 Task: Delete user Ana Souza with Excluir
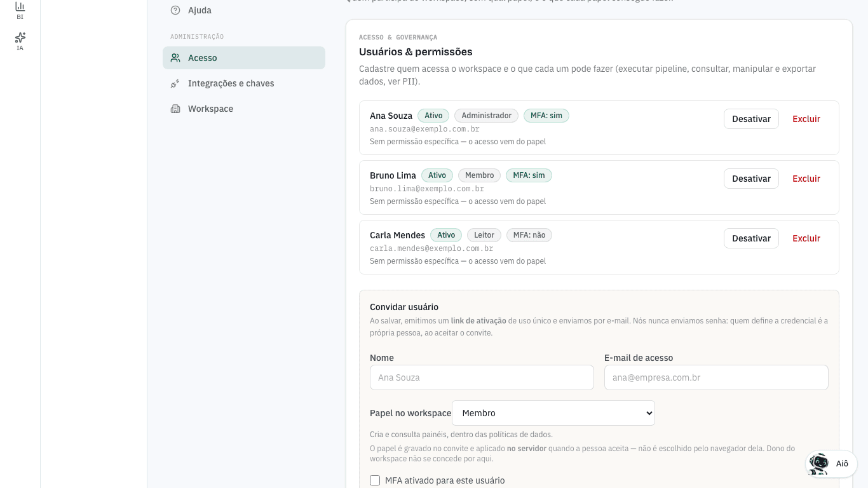pos(806,119)
